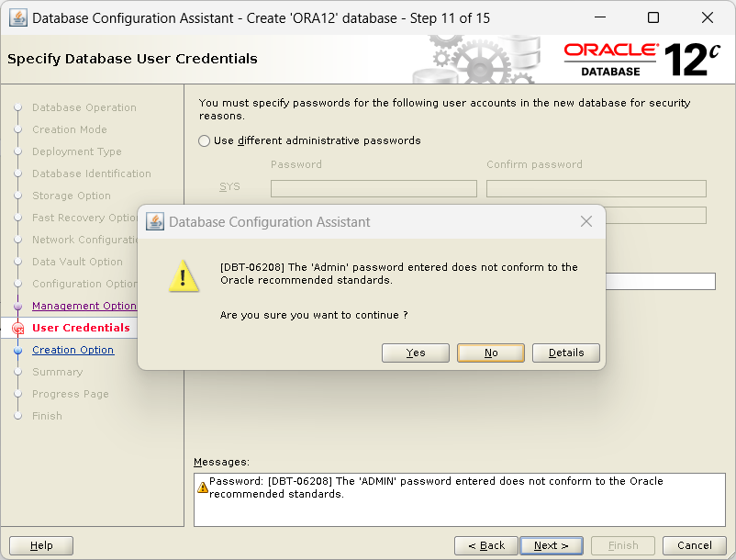The height and width of the screenshot is (560, 736).
Task: Open the Creation Option step link
Action: (72, 350)
